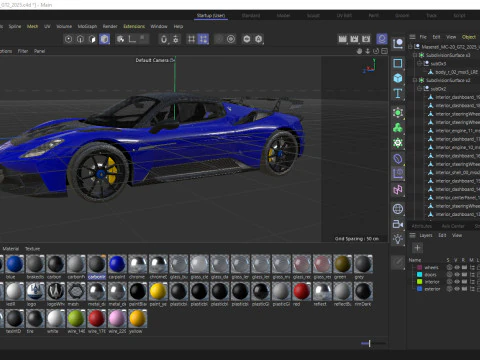Add a new layer with plus button
The image size is (480, 360).
417,248
